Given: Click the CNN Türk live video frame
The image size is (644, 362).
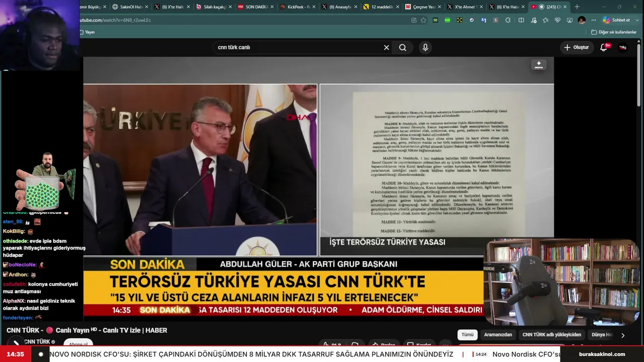Looking at the screenshot, I should coord(318,189).
